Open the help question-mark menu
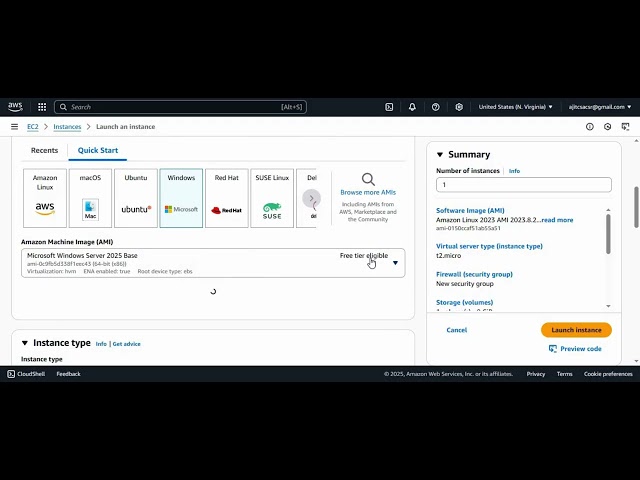Viewport: 640px width, 480px height. pyautogui.click(x=436, y=107)
